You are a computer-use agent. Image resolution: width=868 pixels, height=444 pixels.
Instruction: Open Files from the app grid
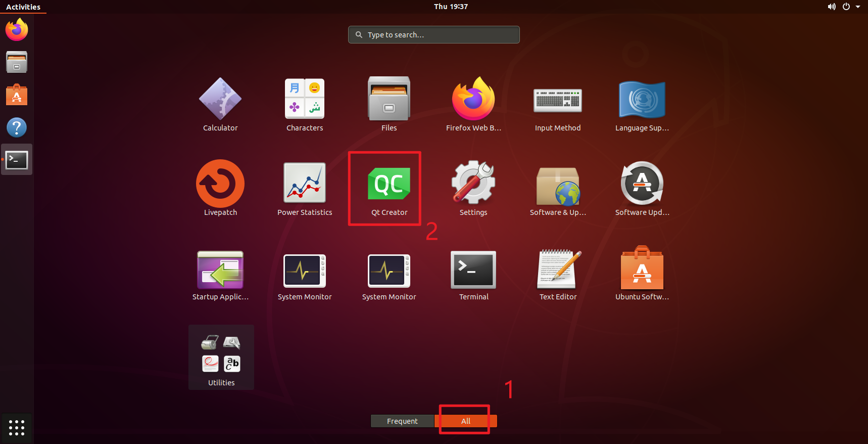click(389, 105)
